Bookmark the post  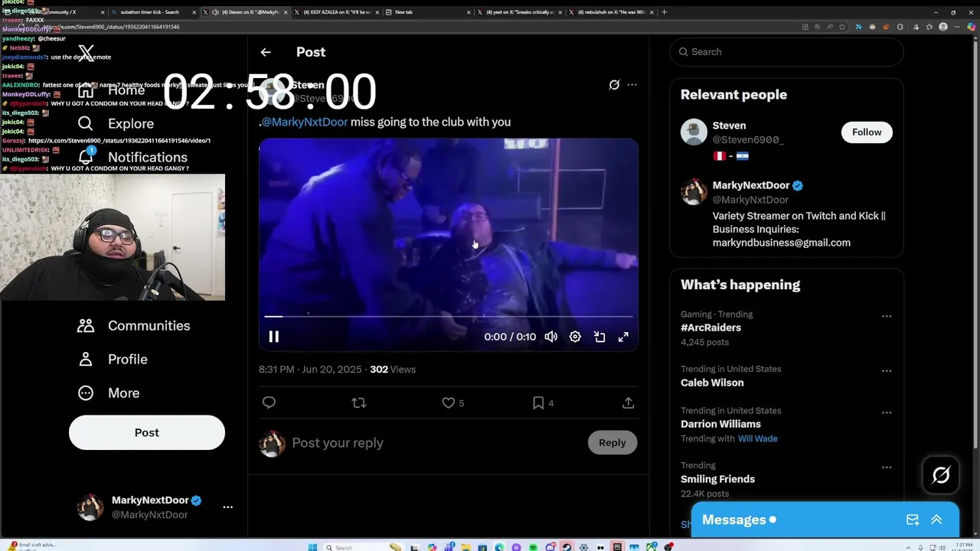point(538,403)
